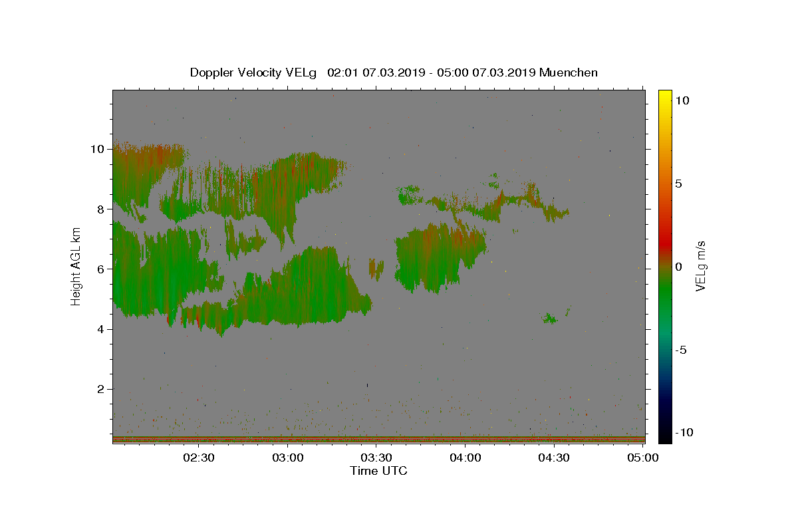Click the height axis label '6'
The image size is (798, 532).
pos(102,269)
